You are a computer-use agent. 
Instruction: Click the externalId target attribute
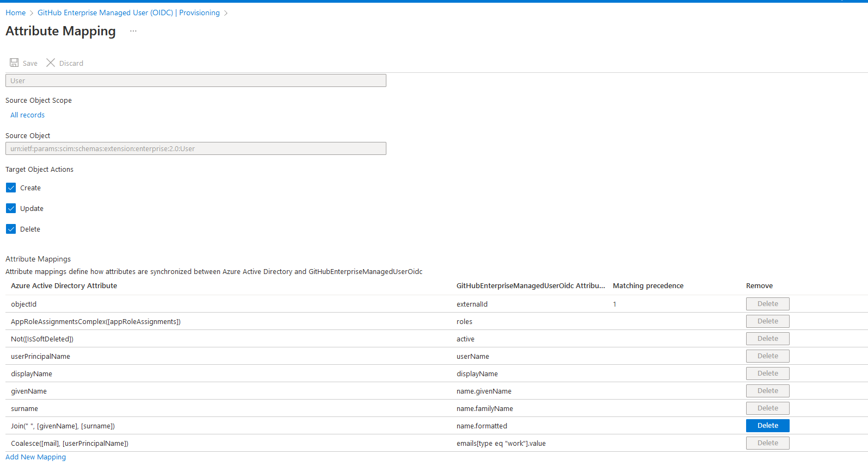coord(472,304)
